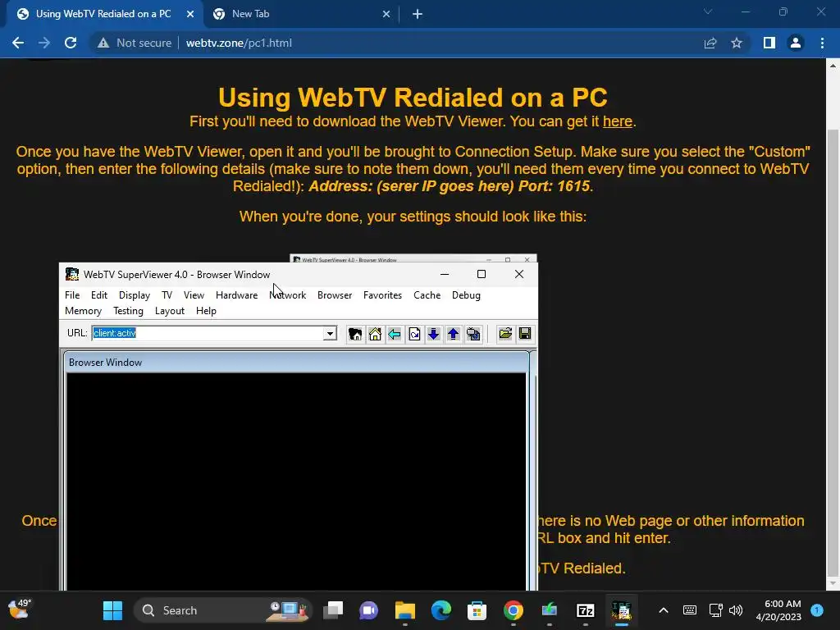This screenshot has height=630, width=840.
Task: Open the View menu
Action: tap(194, 295)
